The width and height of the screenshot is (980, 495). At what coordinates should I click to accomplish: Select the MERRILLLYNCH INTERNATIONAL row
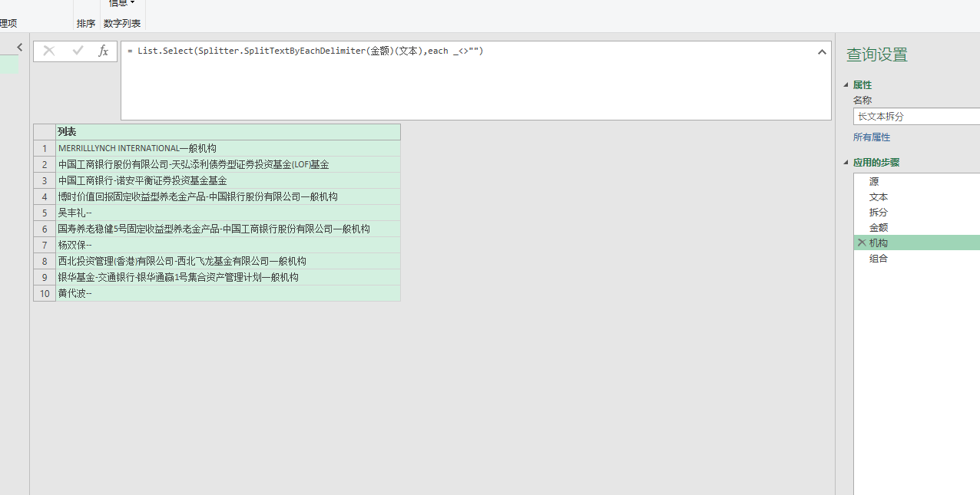click(228, 148)
